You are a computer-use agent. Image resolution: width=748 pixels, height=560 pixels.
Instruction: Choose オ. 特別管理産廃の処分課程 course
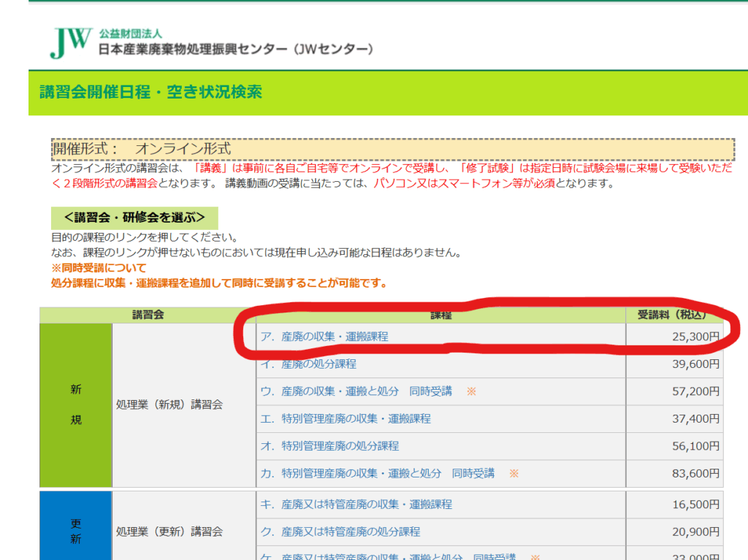tap(329, 445)
